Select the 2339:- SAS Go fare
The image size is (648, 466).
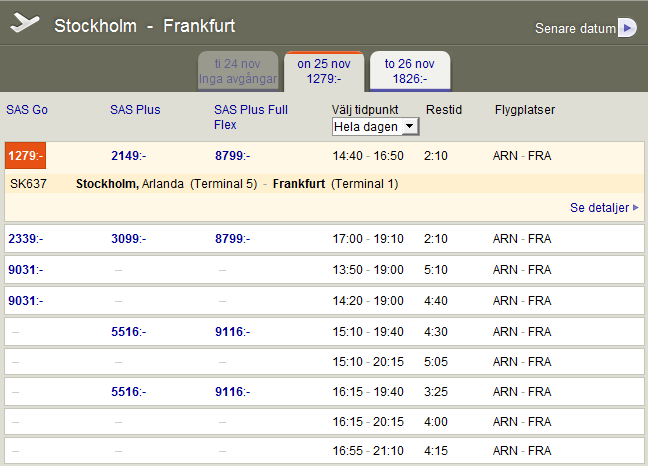pos(26,239)
